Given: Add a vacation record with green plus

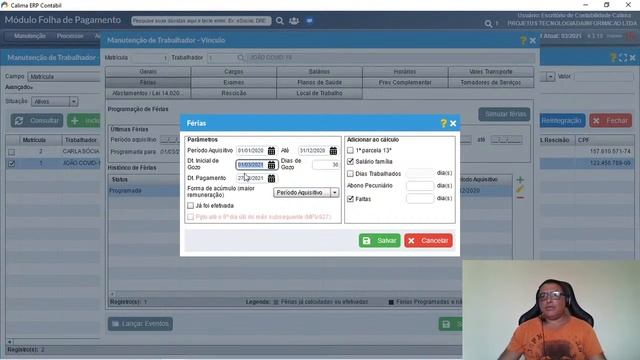Looking at the screenshot, I should (x=520, y=180).
